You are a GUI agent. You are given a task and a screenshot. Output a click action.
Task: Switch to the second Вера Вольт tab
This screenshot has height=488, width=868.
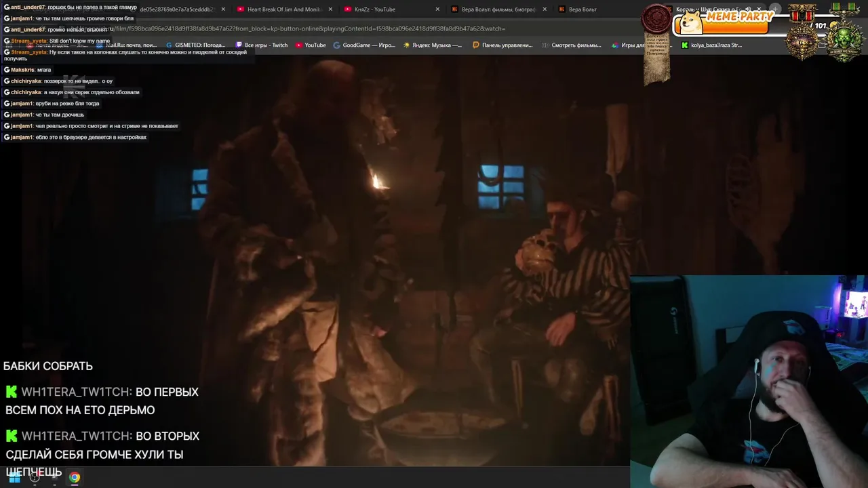point(583,9)
